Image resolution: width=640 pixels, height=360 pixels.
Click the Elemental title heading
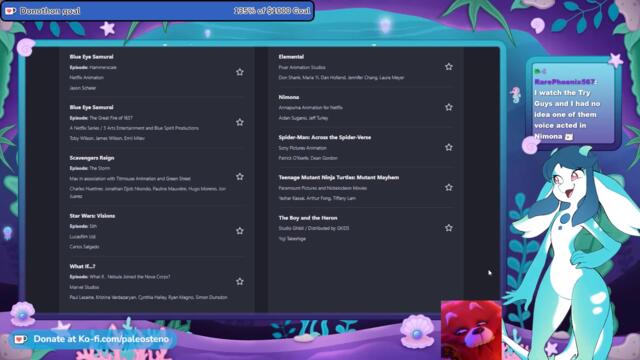(291, 57)
